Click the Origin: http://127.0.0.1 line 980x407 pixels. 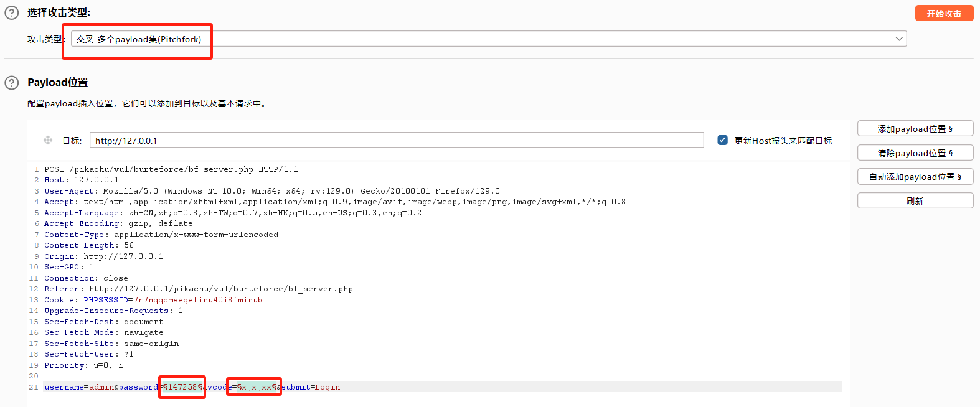tap(103, 256)
